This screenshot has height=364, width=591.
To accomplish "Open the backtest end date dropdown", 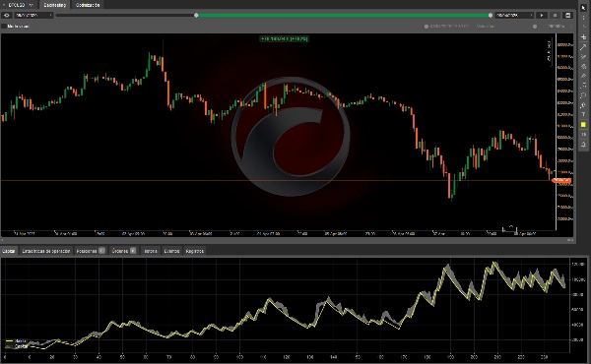I will tap(514, 16).
